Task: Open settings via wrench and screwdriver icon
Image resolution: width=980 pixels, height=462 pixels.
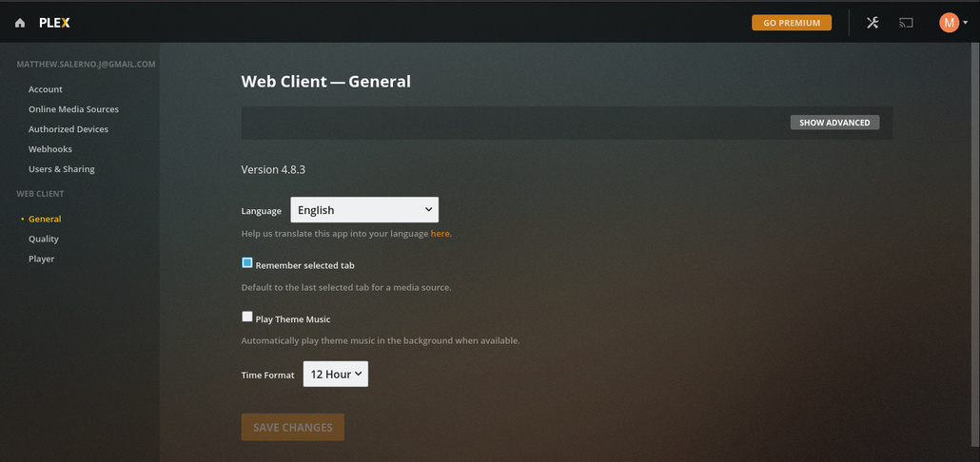Action: (x=872, y=23)
